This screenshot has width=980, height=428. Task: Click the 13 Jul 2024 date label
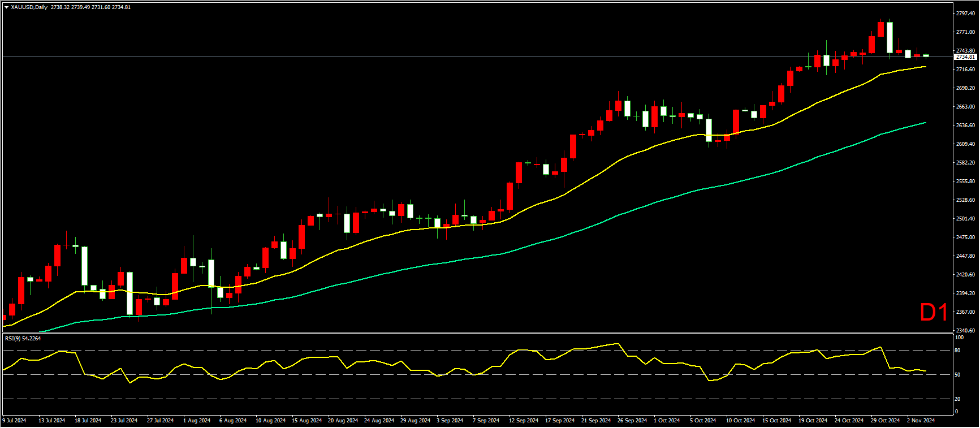tap(51, 421)
